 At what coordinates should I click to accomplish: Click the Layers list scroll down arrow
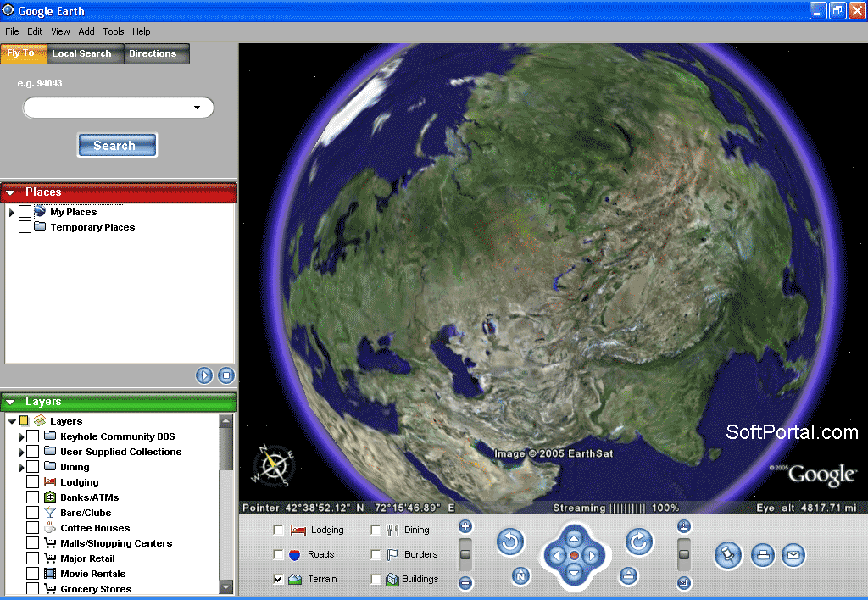(x=226, y=587)
